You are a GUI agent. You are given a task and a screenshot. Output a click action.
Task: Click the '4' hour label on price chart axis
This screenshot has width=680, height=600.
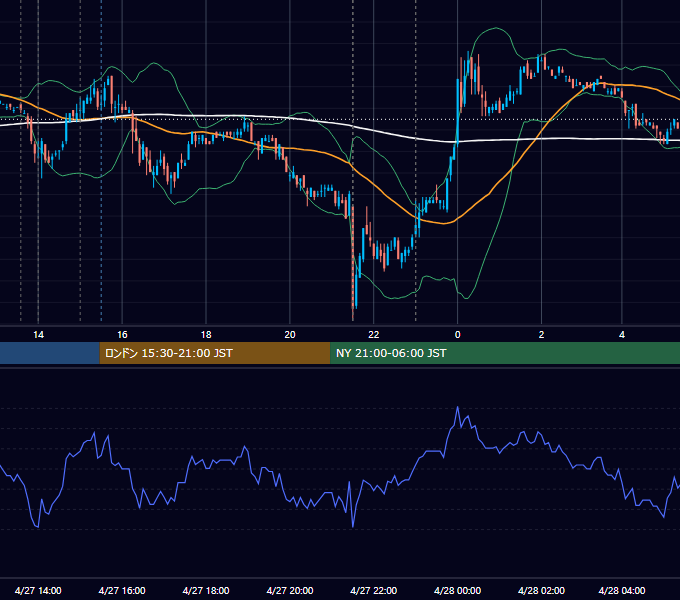click(622, 335)
